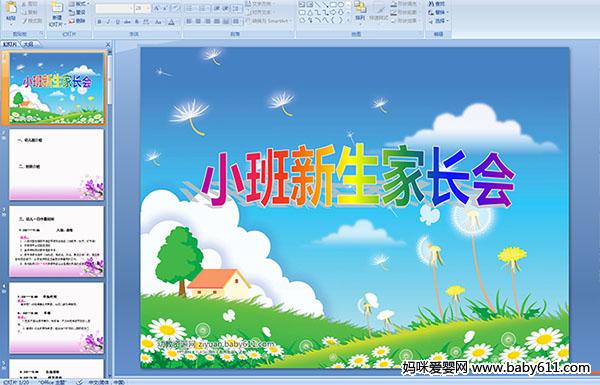The image size is (600, 385).
Task: Click the Change Case Aa icon
Action: point(158,22)
